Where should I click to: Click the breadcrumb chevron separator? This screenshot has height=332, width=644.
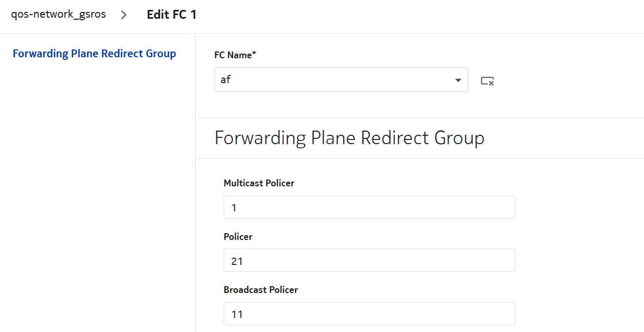(124, 15)
